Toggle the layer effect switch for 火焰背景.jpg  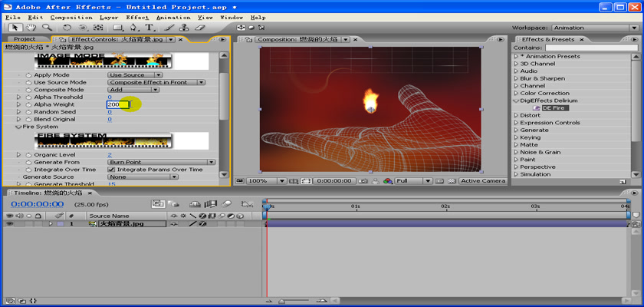[203, 224]
